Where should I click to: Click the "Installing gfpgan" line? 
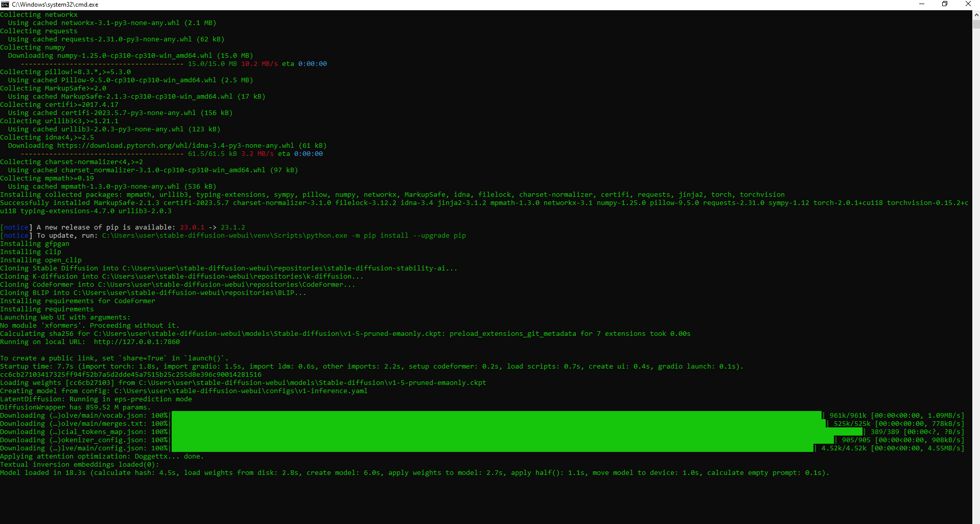(35, 244)
